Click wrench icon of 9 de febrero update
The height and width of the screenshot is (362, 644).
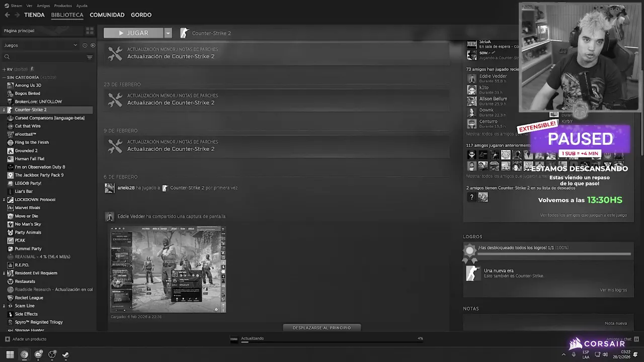tap(115, 146)
